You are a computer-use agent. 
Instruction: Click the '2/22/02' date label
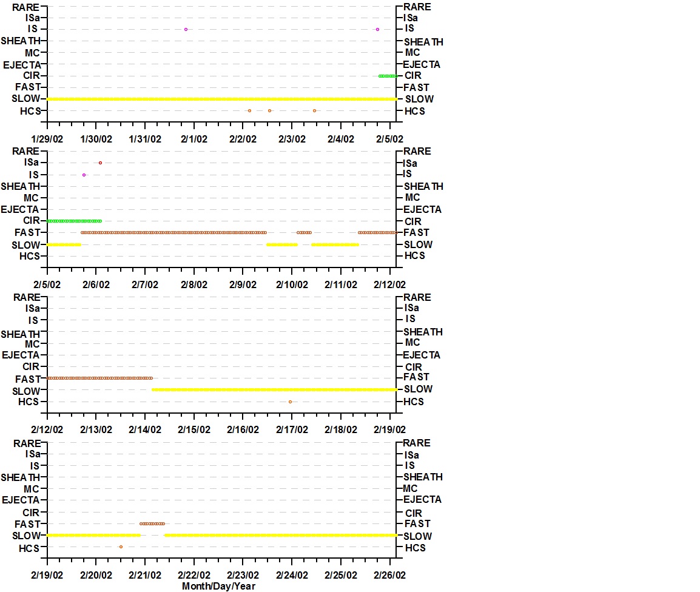(194, 576)
